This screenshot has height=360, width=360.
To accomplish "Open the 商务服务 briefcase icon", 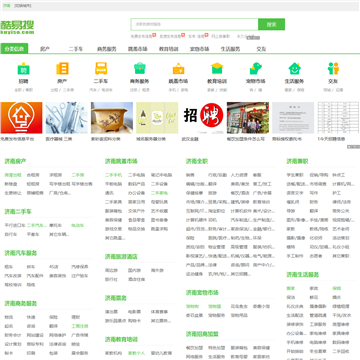I will [140, 68].
